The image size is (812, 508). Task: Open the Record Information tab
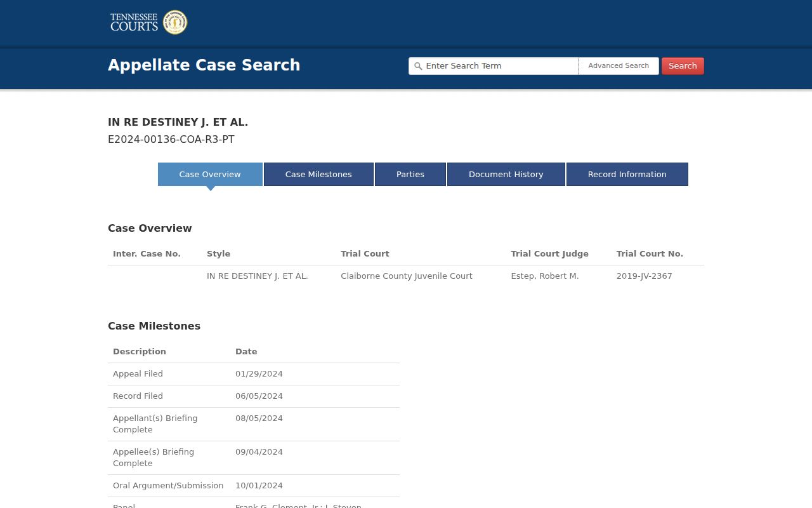tap(627, 174)
